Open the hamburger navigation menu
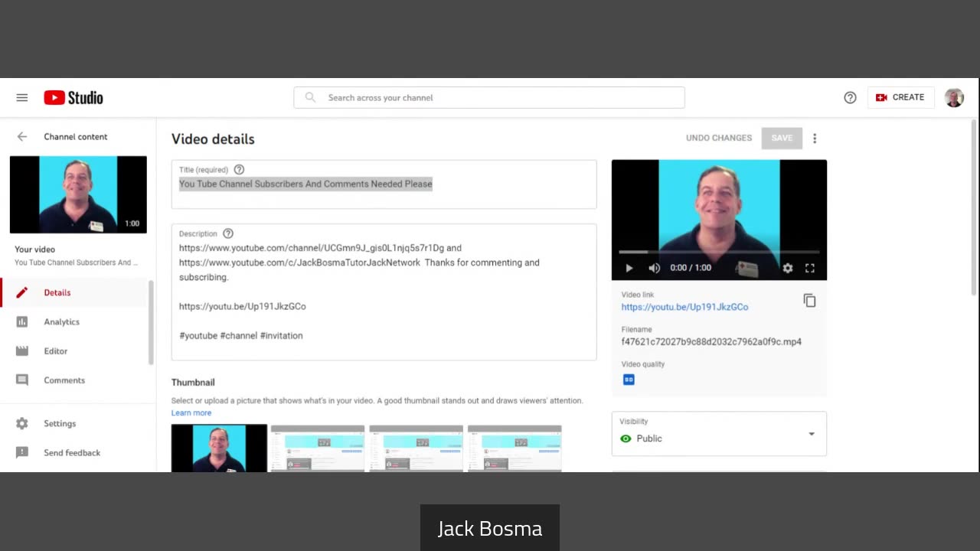This screenshot has height=551, width=980. tap(22, 97)
